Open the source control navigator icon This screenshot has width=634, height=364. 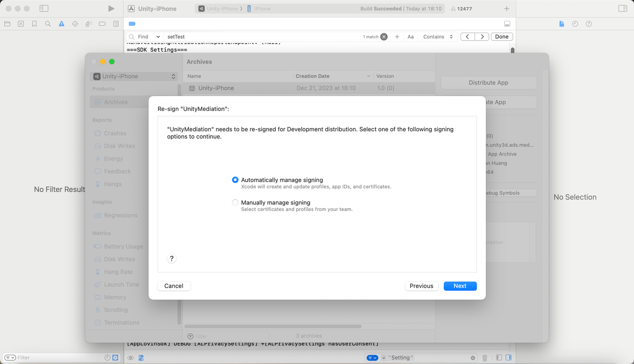pos(21,24)
